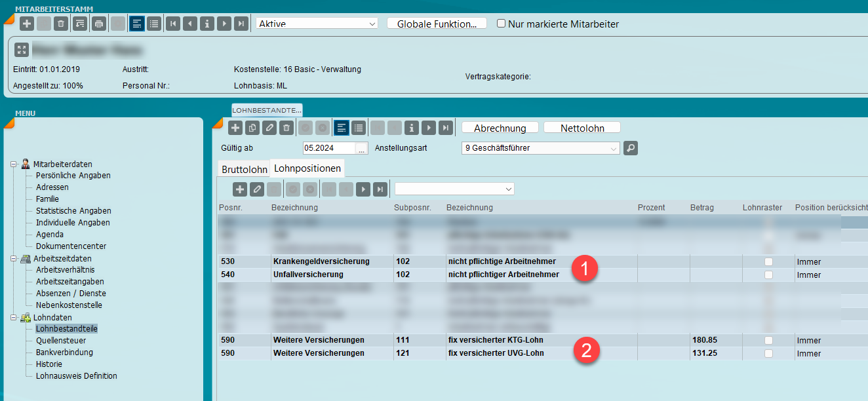868x401 pixels.
Task: Open the 'Aktive' employee filter dropdown
Action: point(317,24)
